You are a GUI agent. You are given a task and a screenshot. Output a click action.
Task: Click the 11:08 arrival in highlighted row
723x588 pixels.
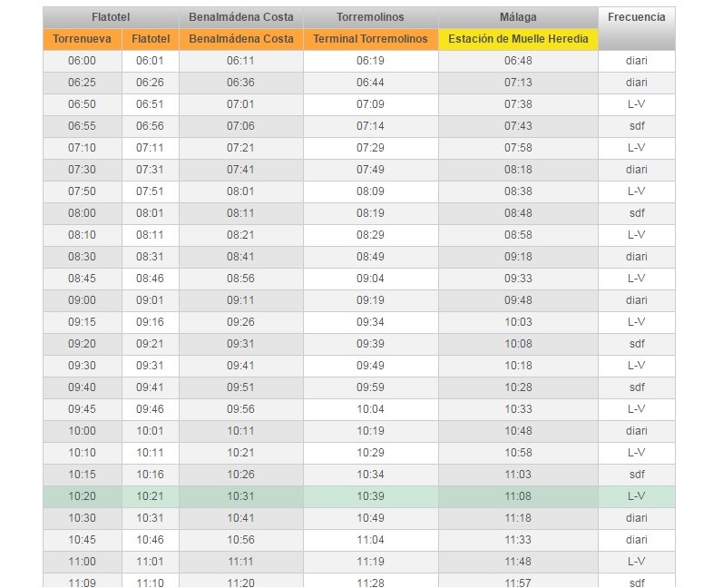tap(518, 496)
